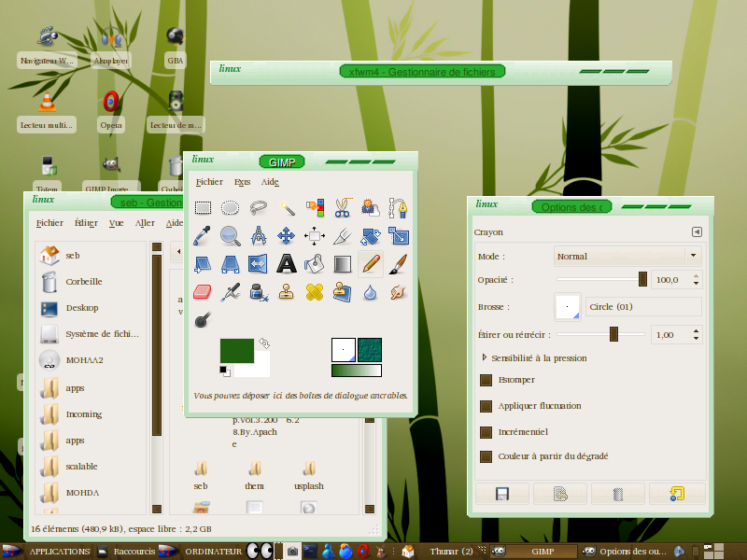
Task: Delete saved options trash button
Action: (618, 494)
